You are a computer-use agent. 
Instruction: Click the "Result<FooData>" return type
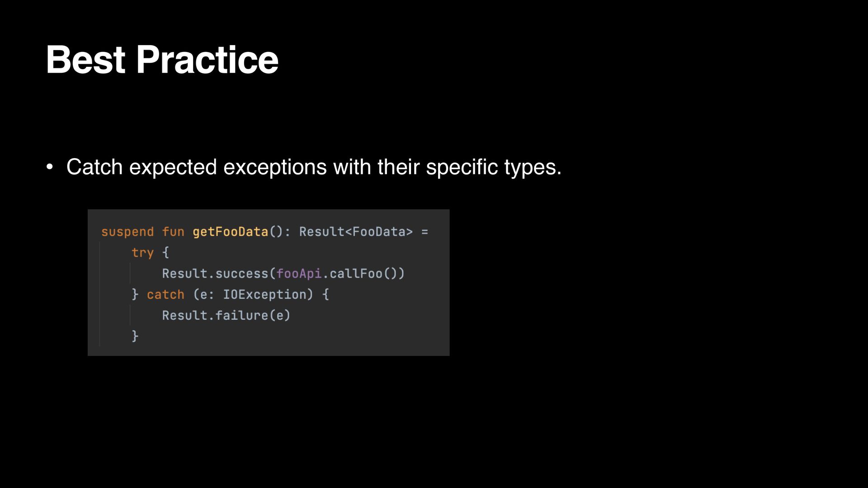[356, 232]
